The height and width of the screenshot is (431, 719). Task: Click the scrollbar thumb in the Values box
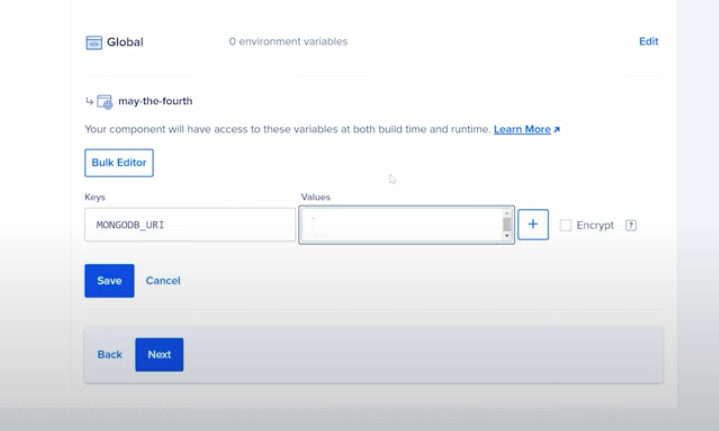507,225
